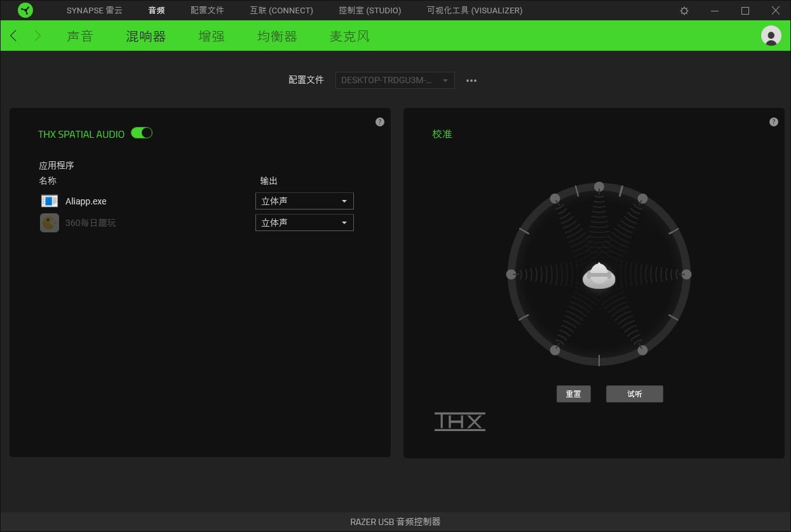Switch to the 均衡器 tab
Screen dimensions: 791x532
(x=277, y=36)
